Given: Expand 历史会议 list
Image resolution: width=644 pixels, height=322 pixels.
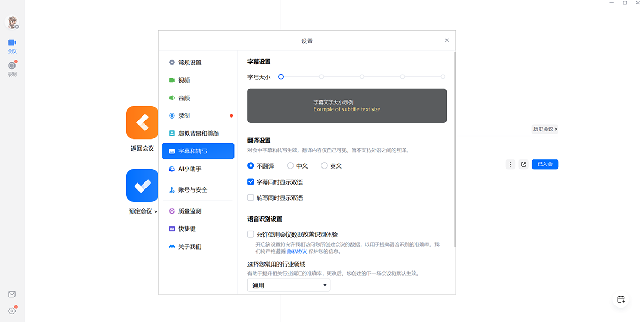Looking at the screenshot, I should 545,129.
